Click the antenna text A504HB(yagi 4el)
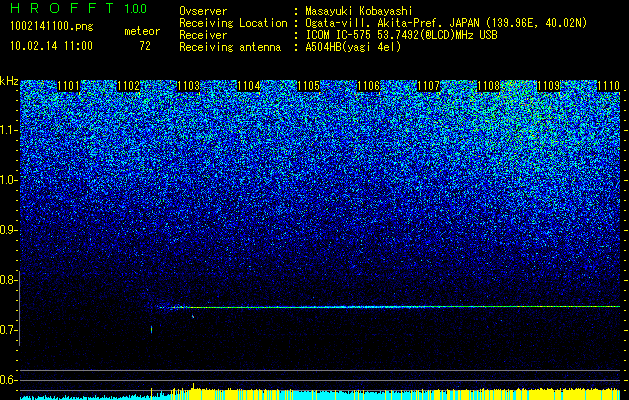This screenshot has height=400, width=629. click(353, 47)
